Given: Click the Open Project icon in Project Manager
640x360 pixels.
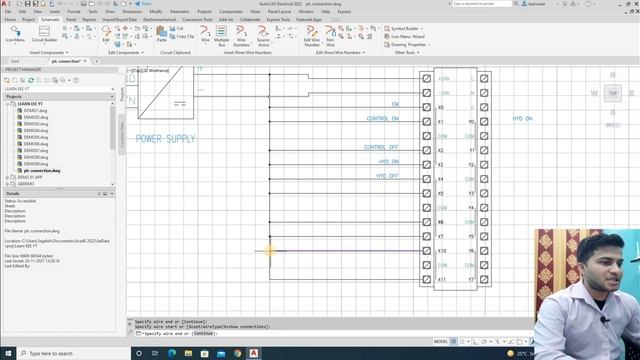Looking at the screenshot, I should (x=7, y=80).
